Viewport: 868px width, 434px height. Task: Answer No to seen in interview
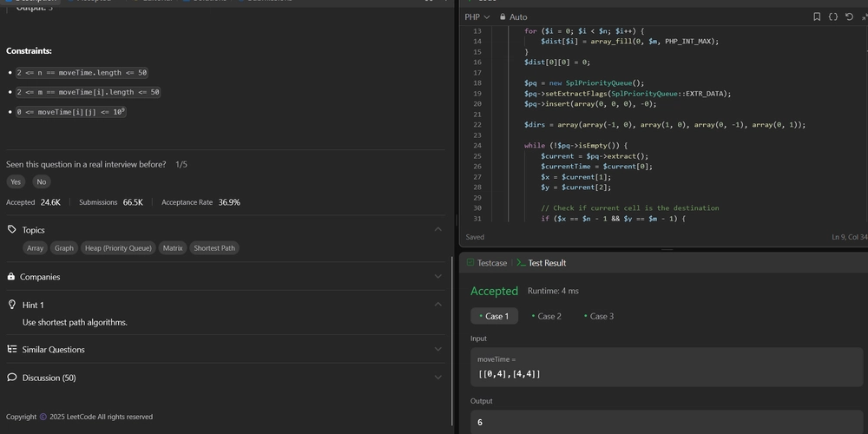click(x=42, y=181)
